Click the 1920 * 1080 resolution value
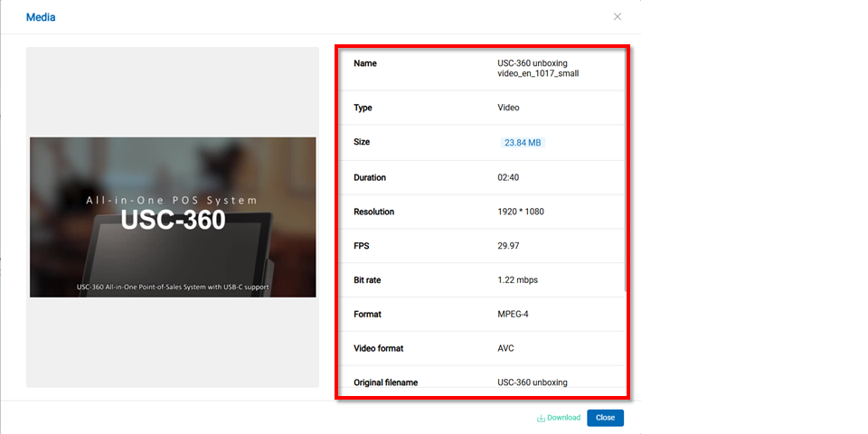This screenshot has width=868, height=434. 521,212
